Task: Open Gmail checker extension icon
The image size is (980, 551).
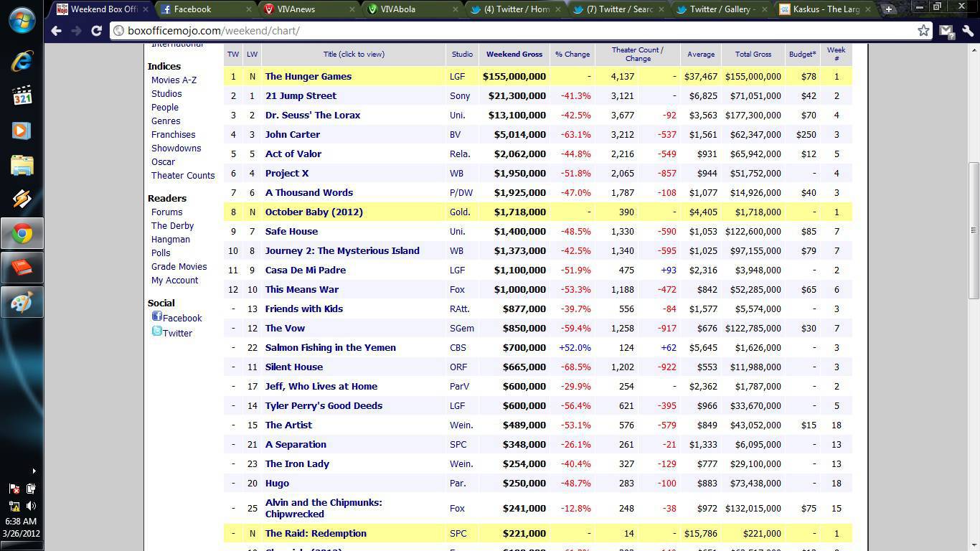Action: pyautogui.click(x=946, y=31)
